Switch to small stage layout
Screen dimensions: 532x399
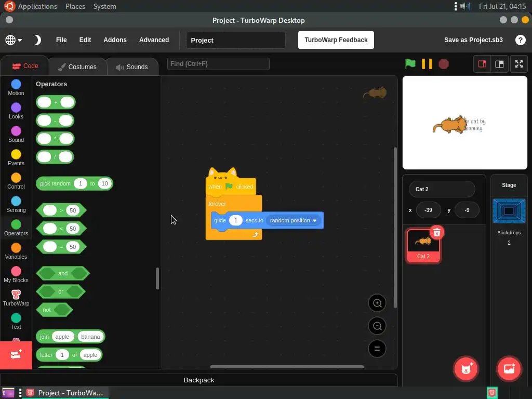[482, 64]
